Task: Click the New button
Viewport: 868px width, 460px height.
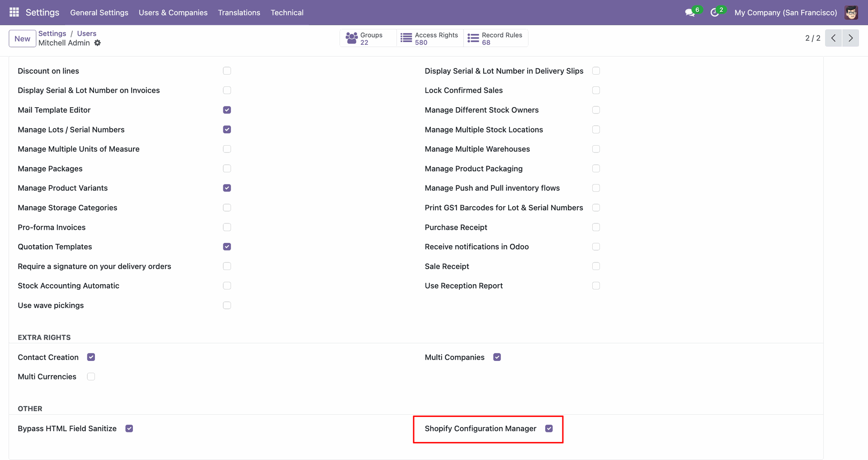Action: (22, 38)
